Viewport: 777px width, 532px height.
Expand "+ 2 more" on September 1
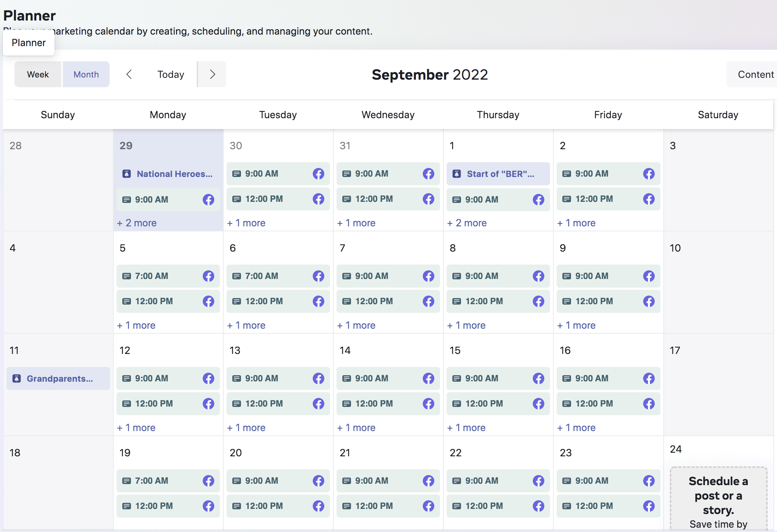pyautogui.click(x=467, y=223)
